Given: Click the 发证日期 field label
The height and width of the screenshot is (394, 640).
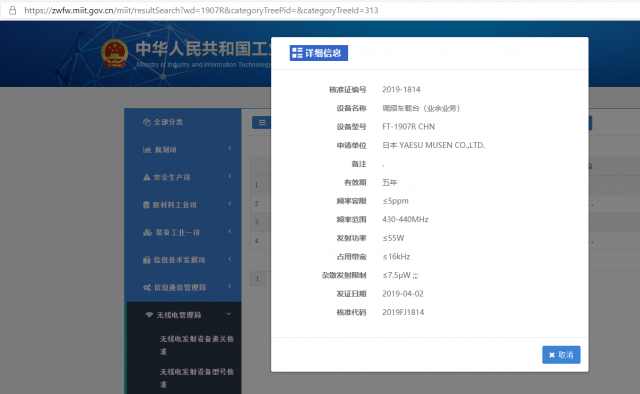Looking at the screenshot, I should [x=351, y=294].
